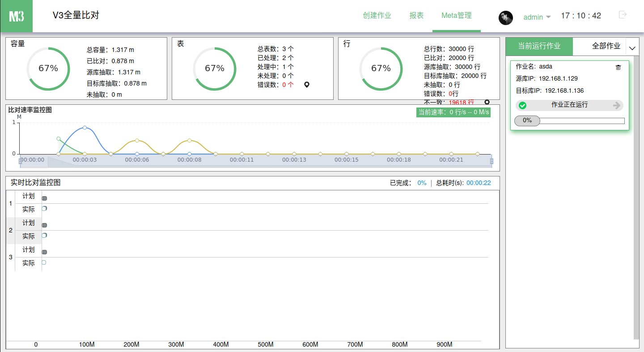Screen dimensions: 644x352
Task: Click the red 0 个 error count
Action: click(x=288, y=85)
